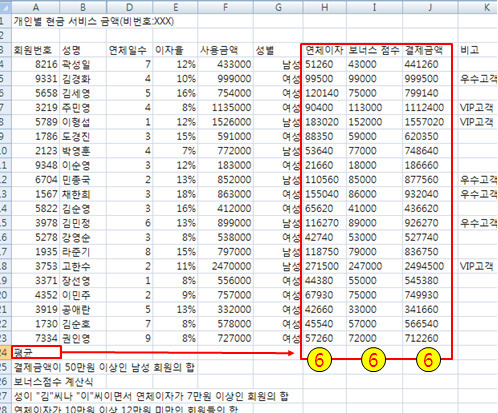Click payment amount cell 1557020

(x=430, y=122)
